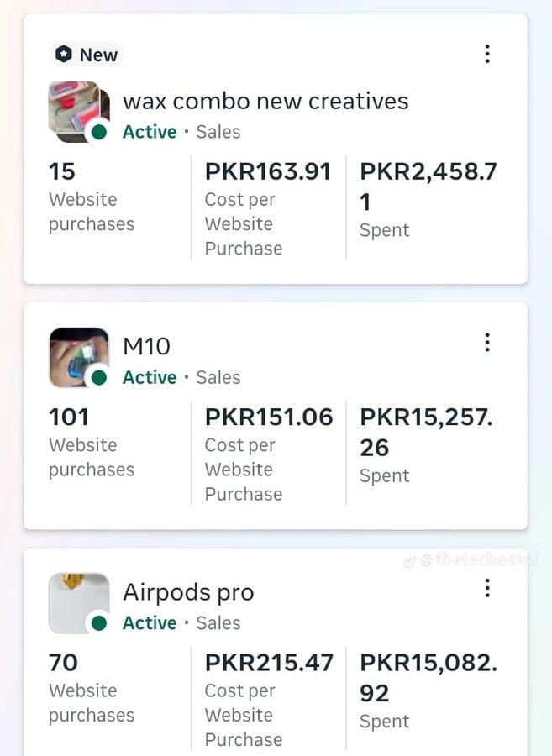
Task: Click the M10 campaign thumbnail image
Action: click(79, 357)
